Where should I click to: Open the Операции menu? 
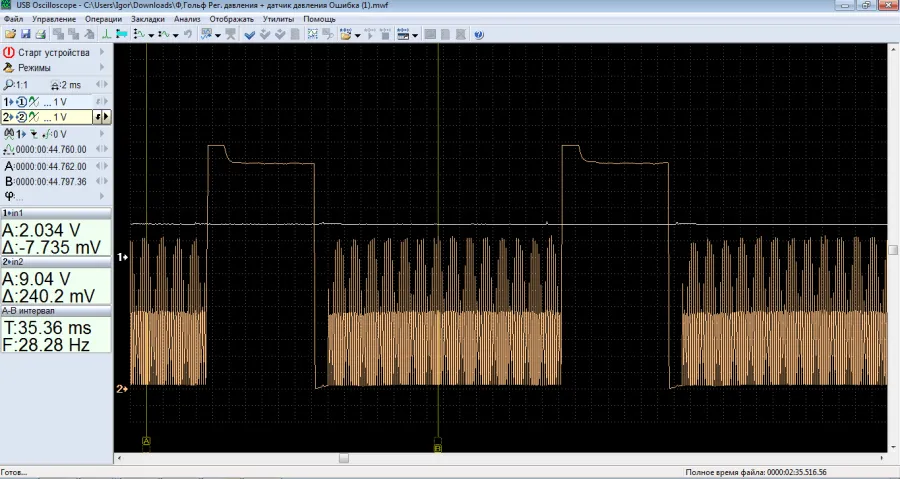click(103, 19)
